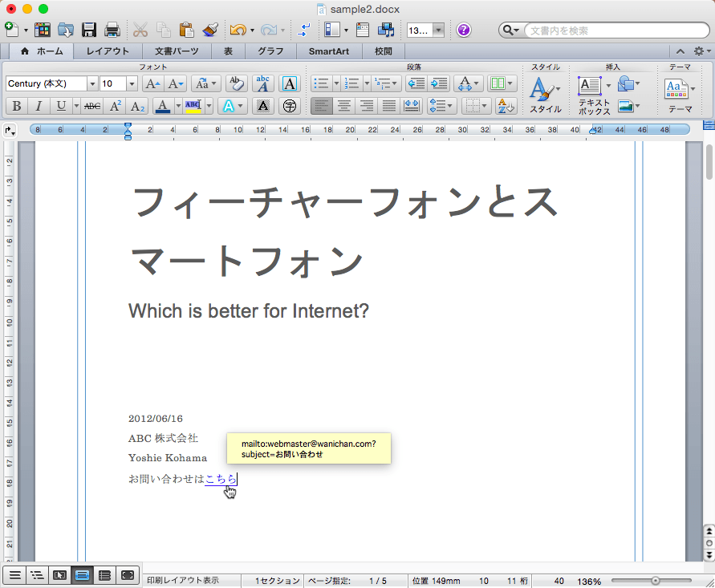The width and height of the screenshot is (715, 588).
Task: Click the Undo arrow icon
Action: click(x=238, y=30)
